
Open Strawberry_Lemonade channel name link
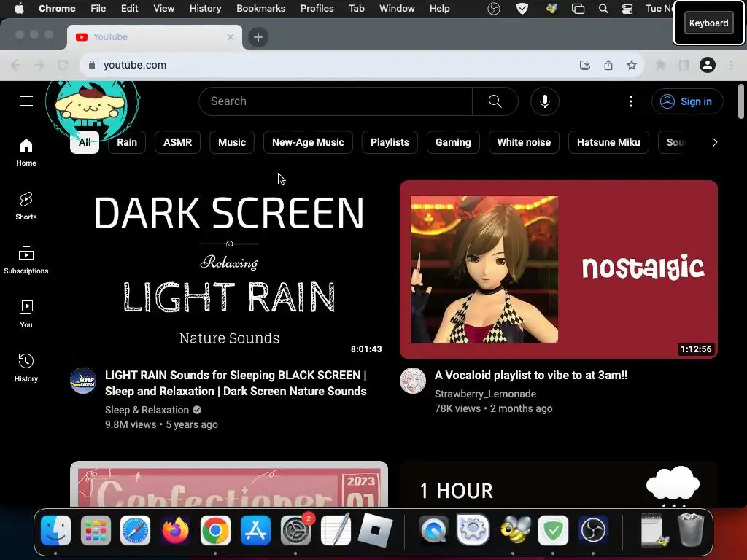(485, 394)
